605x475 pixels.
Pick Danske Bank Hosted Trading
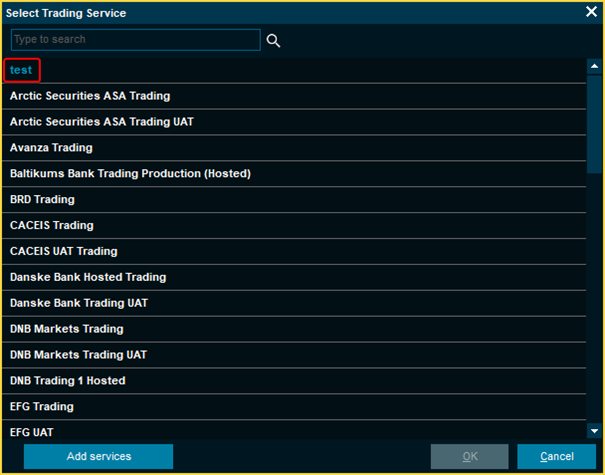tap(294, 277)
